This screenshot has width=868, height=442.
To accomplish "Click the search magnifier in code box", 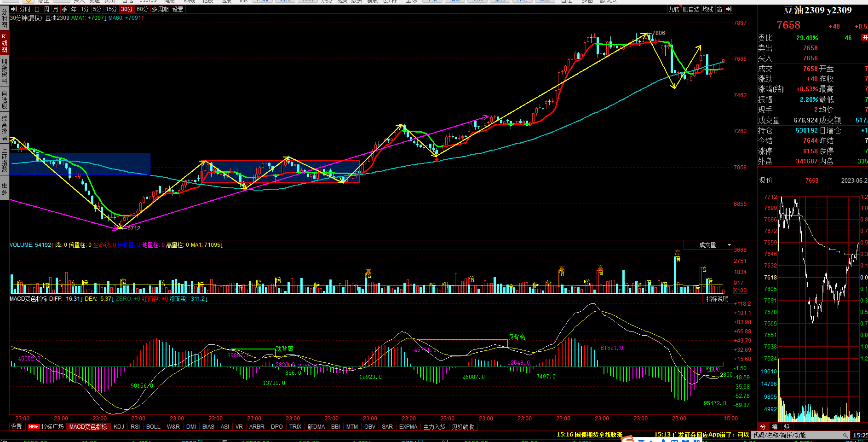I will [845, 435].
